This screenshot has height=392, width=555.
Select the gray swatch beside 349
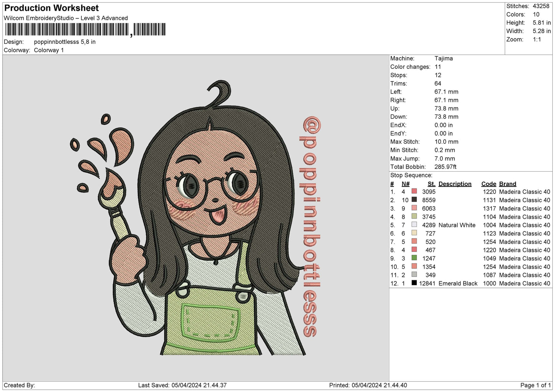[x=414, y=275]
